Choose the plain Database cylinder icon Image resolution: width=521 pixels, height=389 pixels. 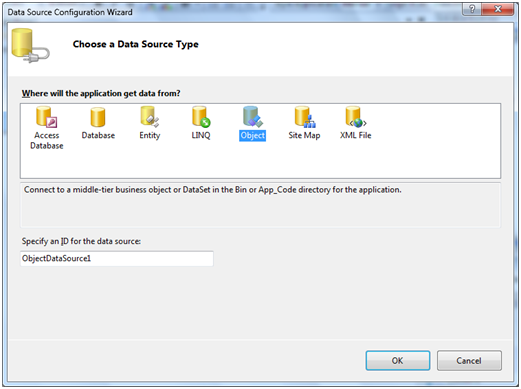98,117
